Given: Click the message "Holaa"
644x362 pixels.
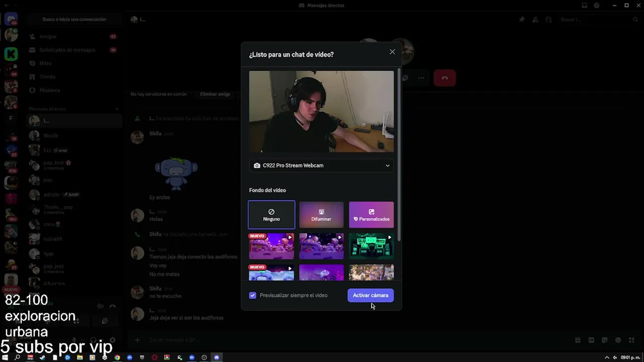Looking at the screenshot, I should [x=156, y=219].
